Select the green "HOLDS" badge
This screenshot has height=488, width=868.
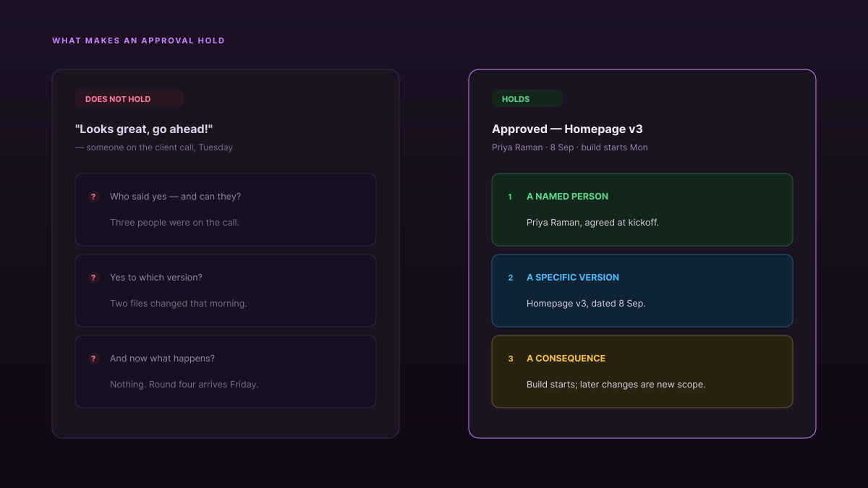click(527, 99)
